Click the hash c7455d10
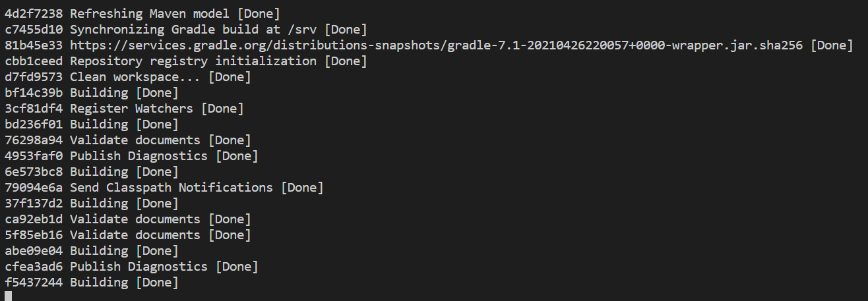Viewport: 868px width, 301px height. click(x=33, y=30)
